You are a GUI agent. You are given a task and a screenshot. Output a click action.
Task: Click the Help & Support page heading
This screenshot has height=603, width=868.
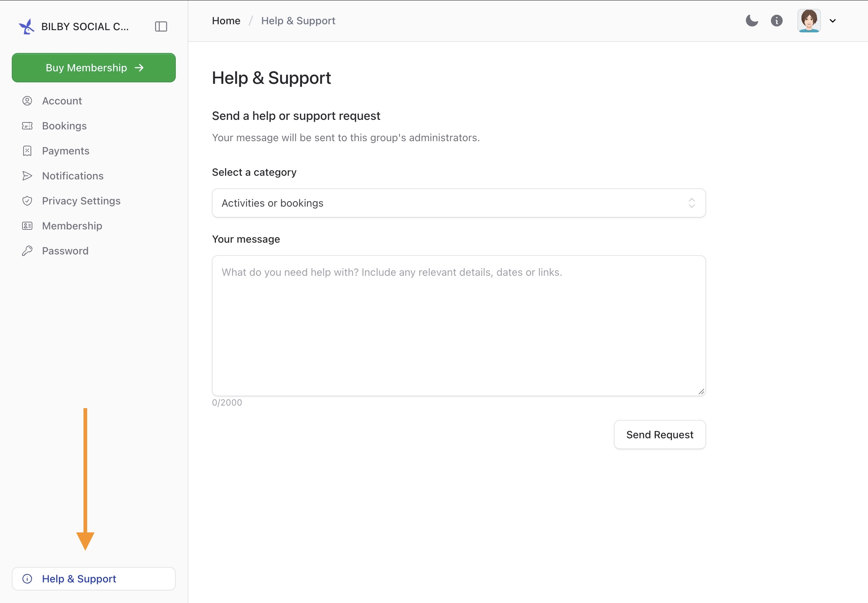(x=271, y=78)
